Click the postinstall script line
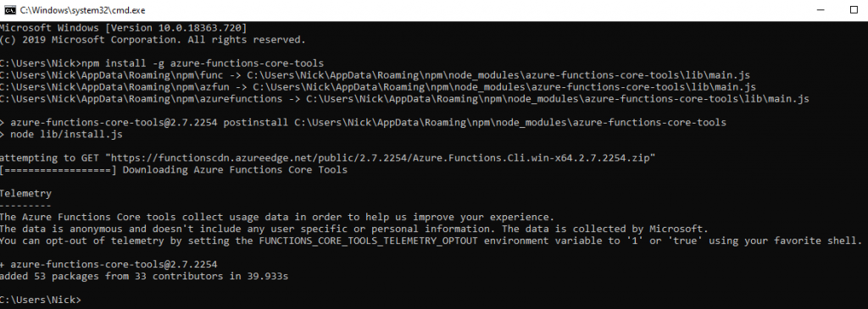This screenshot has height=309, width=868. [363, 122]
